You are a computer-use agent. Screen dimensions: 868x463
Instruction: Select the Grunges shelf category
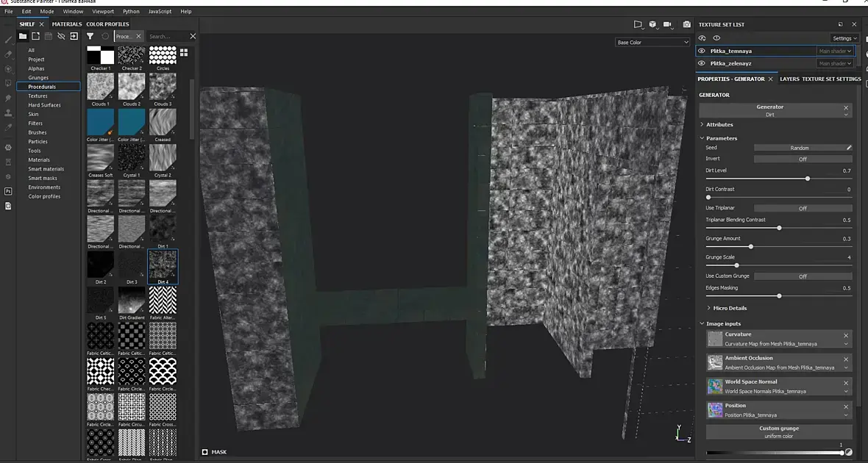pos(38,77)
